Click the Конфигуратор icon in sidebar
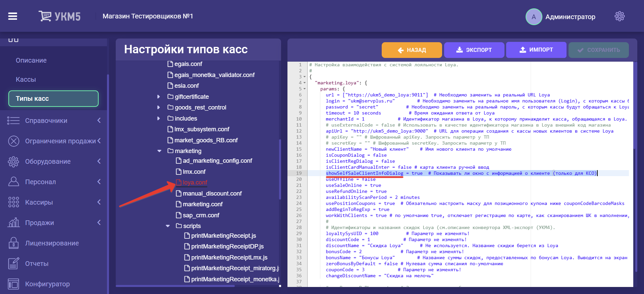This screenshot has width=644, height=294. 13,284
